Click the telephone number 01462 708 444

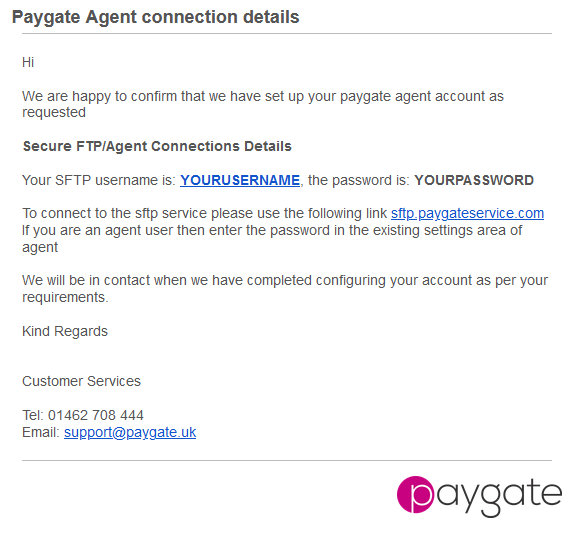96,415
